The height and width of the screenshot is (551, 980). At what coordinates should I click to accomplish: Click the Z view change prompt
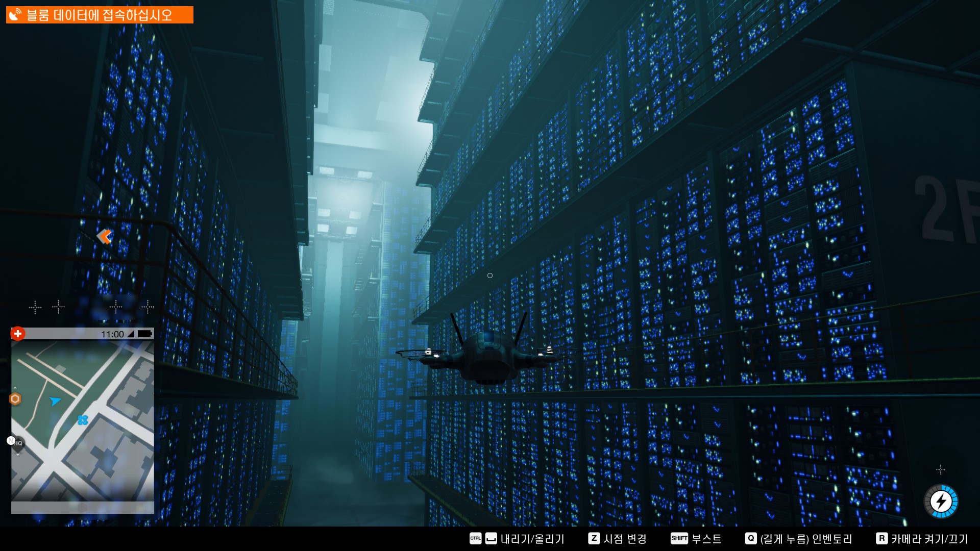[x=594, y=538]
